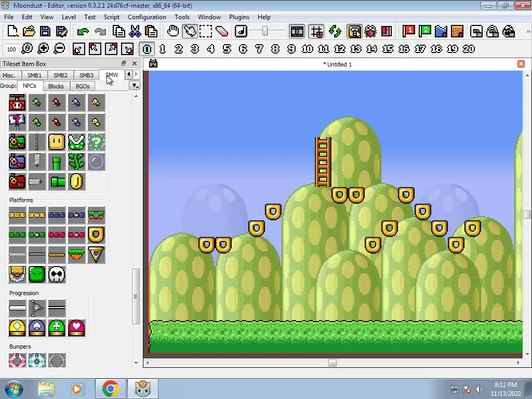This screenshot has height=399, width=532.
Task: Redo the last undone action
Action: 100,32
